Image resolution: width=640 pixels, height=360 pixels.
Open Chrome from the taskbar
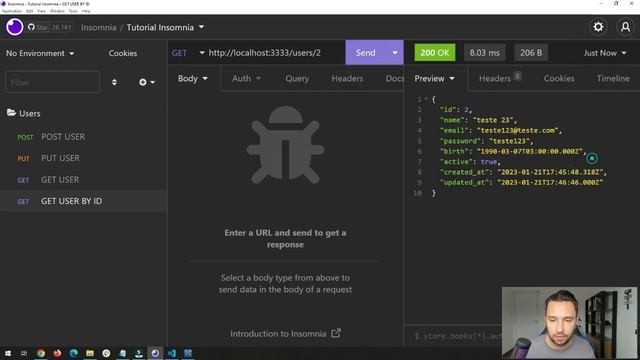tap(41, 353)
